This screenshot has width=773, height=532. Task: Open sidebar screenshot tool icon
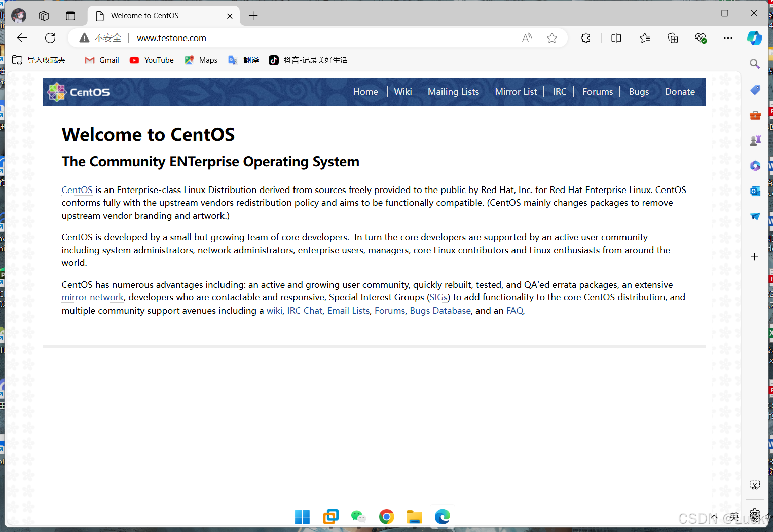coord(755,485)
